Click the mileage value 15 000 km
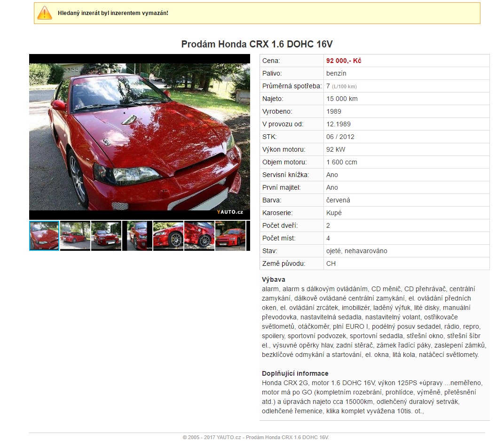The image size is (504, 441). [342, 99]
